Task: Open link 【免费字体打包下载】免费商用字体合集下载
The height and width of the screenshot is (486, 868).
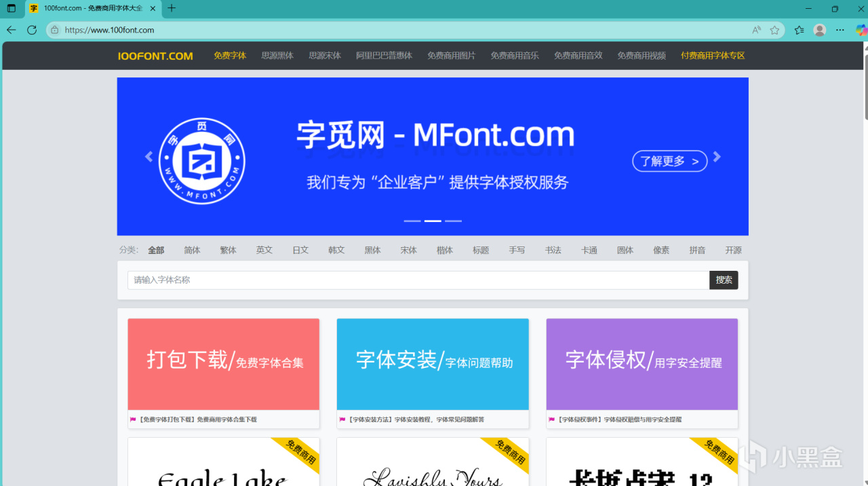Action: (198, 419)
